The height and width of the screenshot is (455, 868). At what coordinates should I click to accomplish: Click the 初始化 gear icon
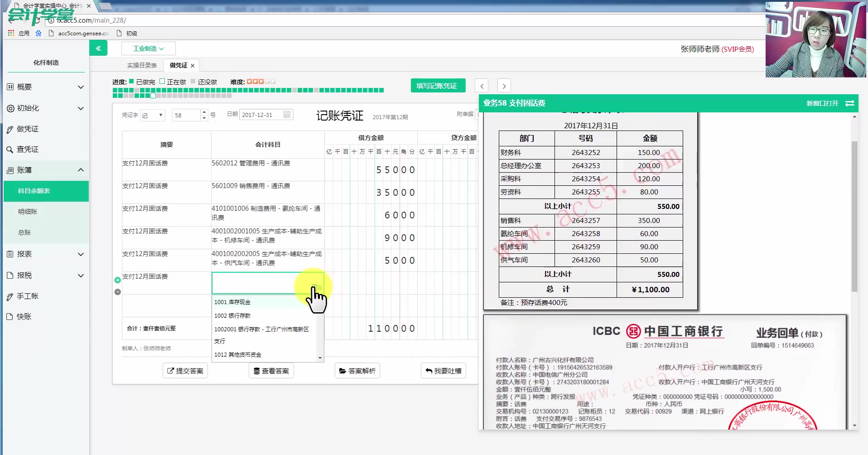(10, 108)
